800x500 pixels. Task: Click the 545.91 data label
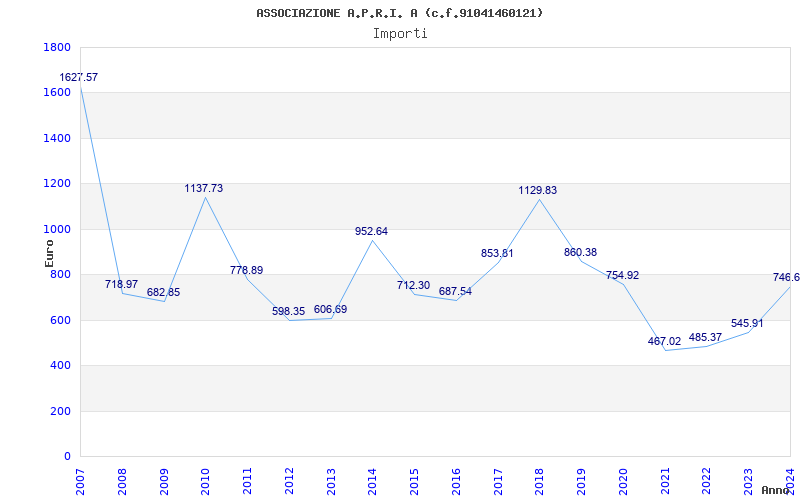tap(747, 323)
